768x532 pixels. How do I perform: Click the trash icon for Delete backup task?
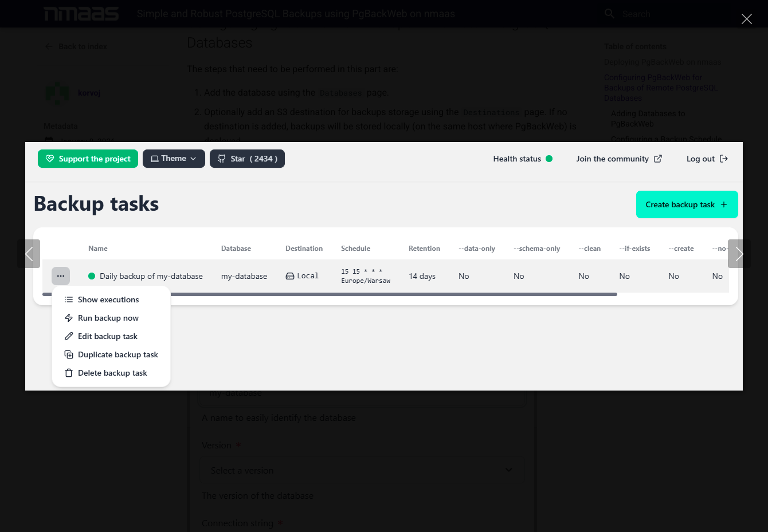click(69, 373)
